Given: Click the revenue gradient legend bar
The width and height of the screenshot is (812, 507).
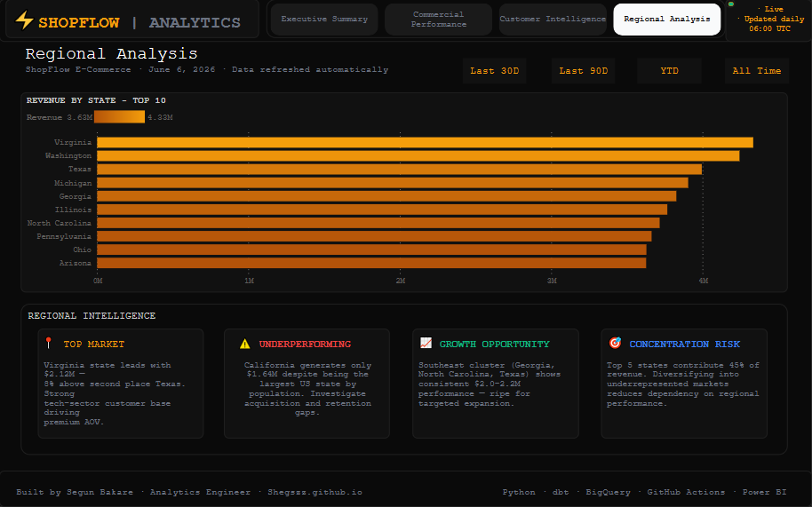Looking at the screenshot, I should point(120,117).
